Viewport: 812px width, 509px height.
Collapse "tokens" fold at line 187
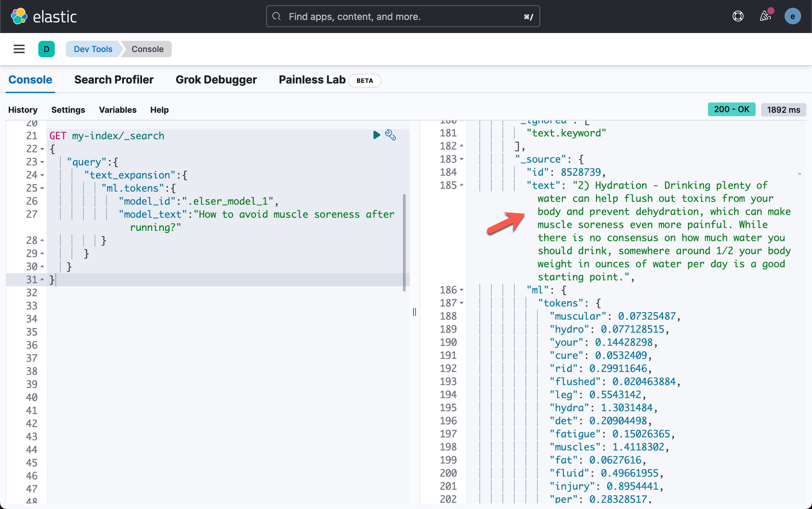coord(462,303)
